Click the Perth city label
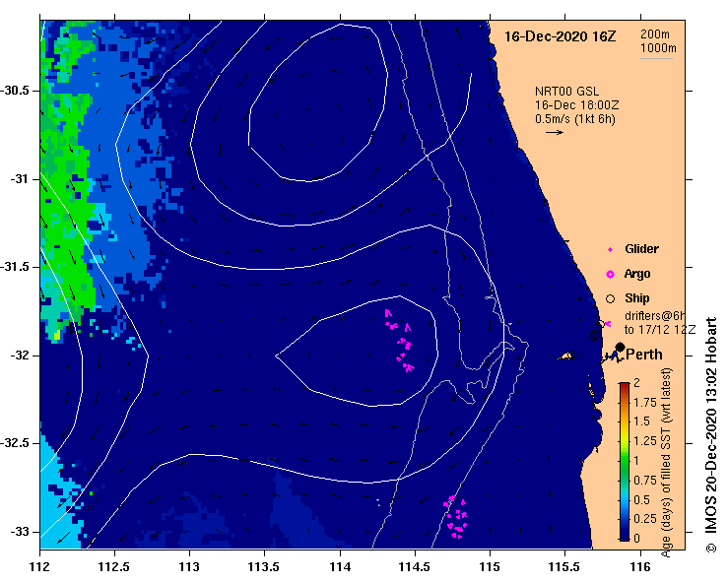The image size is (728, 583). coord(644,355)
